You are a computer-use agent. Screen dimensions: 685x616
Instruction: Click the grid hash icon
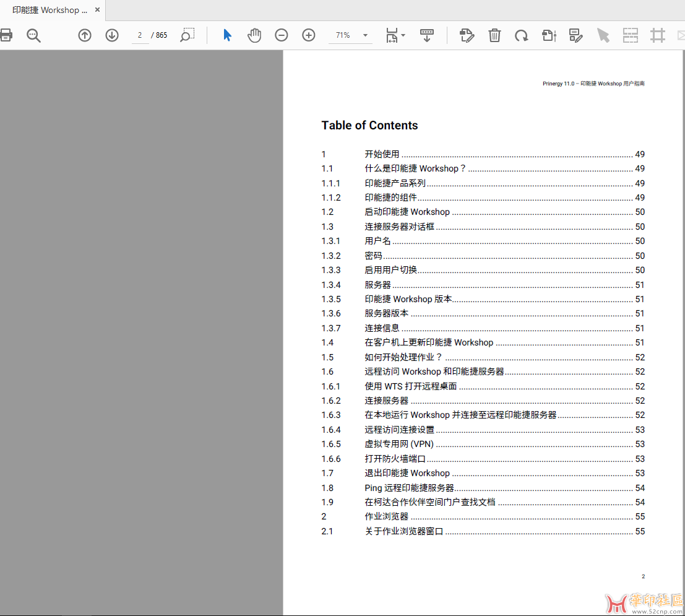click(658, 35)
